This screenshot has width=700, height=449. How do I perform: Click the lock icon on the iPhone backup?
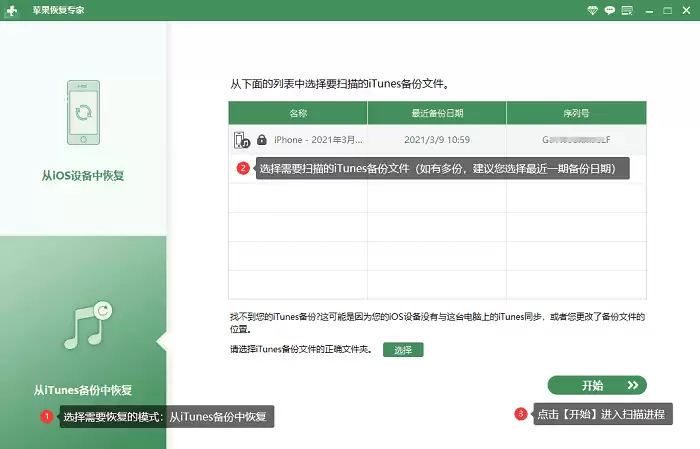pos(262,140)
